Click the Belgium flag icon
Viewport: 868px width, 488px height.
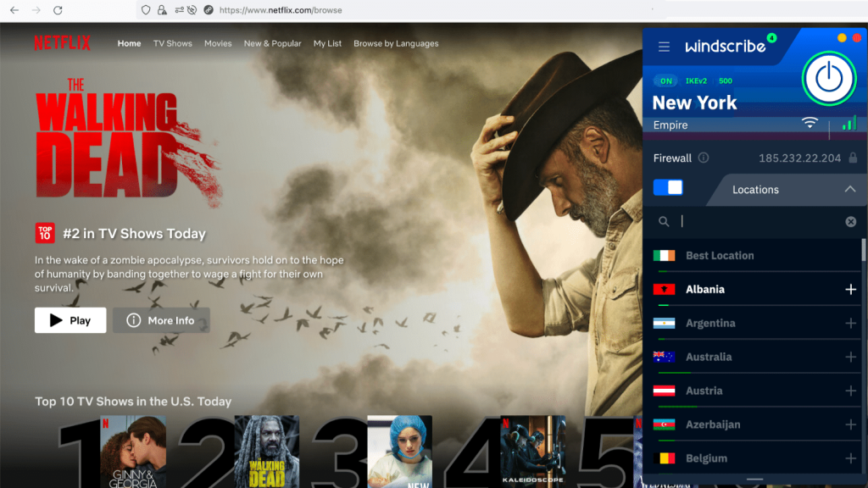pyautogui.click(x=664, y=458)
